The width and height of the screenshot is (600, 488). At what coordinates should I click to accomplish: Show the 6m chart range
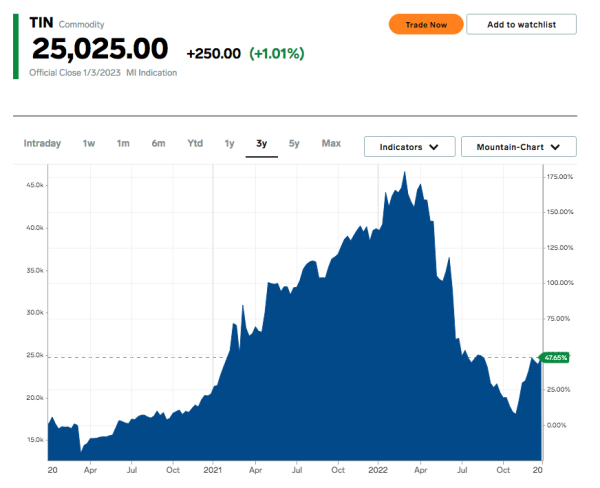click(x=158, y=144)
